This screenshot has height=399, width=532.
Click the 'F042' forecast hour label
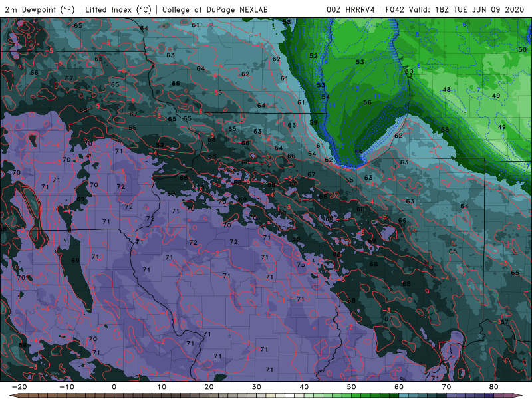(395, 9)
